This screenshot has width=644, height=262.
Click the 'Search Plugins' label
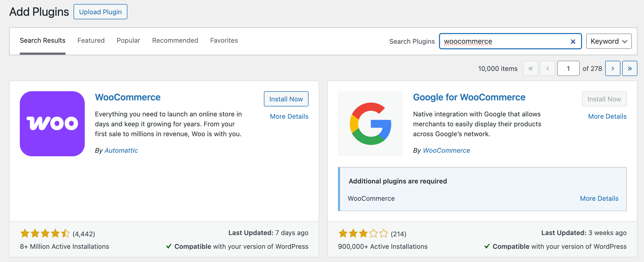tap(412, 41)
